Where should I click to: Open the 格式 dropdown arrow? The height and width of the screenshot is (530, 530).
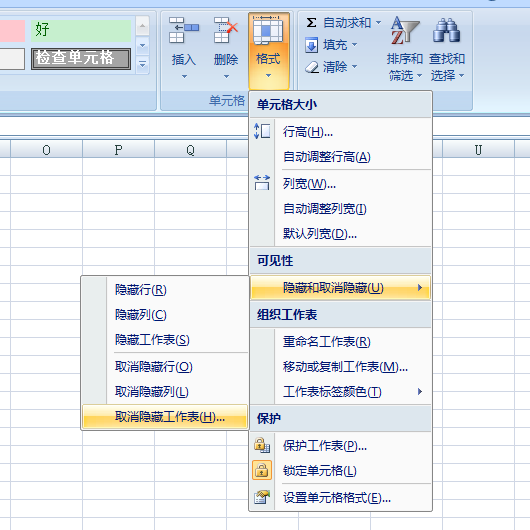(x=268, y=76)
